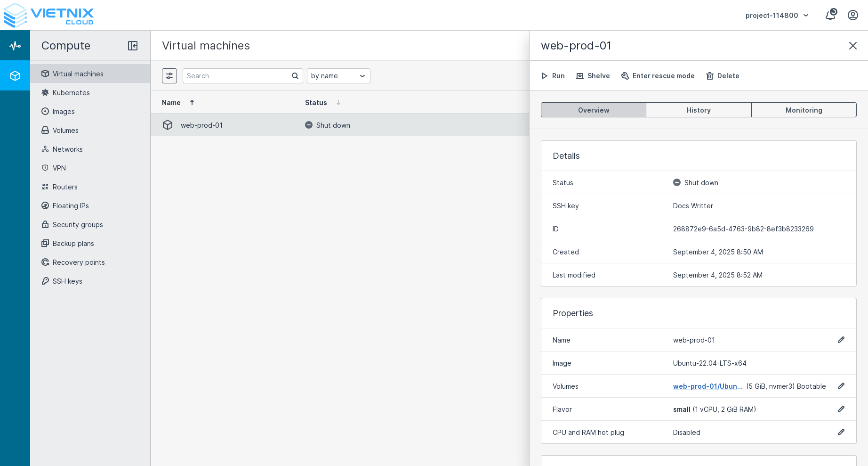
Task: Edit the CPU and RAM hot plug setting
Action: 841,432
